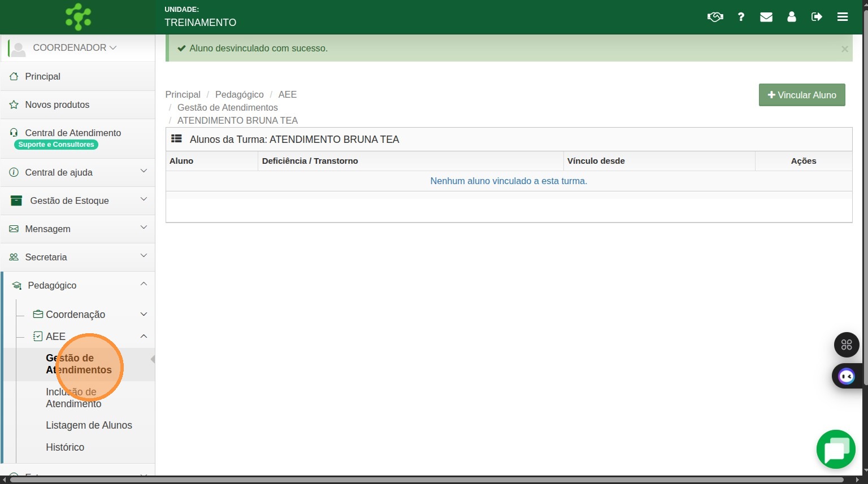868x484 pixels.
Task: Click the ATENDIMENTO BRUNA TEA breadcrumb
Action: 237,120
